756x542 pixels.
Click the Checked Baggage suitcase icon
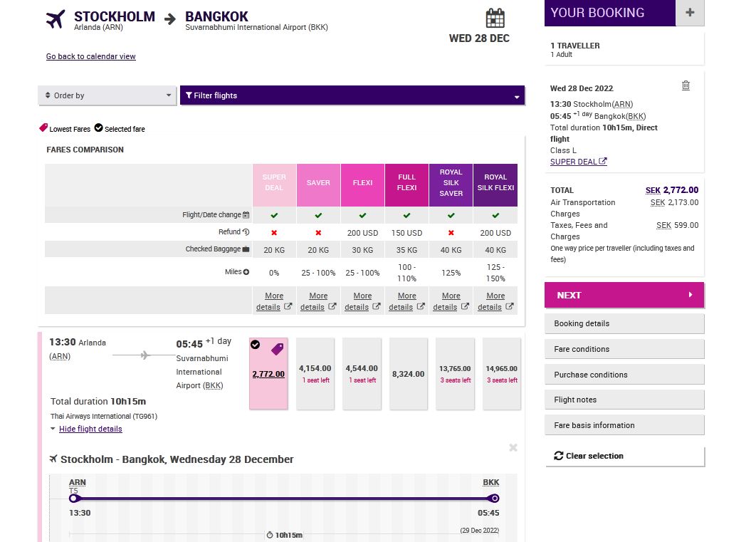246,249
